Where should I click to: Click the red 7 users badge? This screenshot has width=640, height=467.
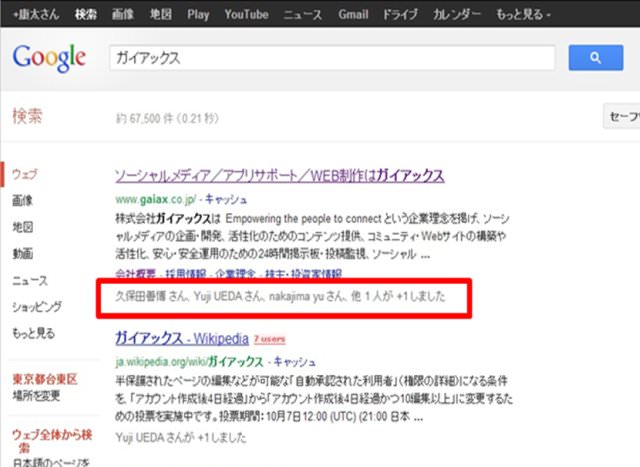(x=269, y=339)
